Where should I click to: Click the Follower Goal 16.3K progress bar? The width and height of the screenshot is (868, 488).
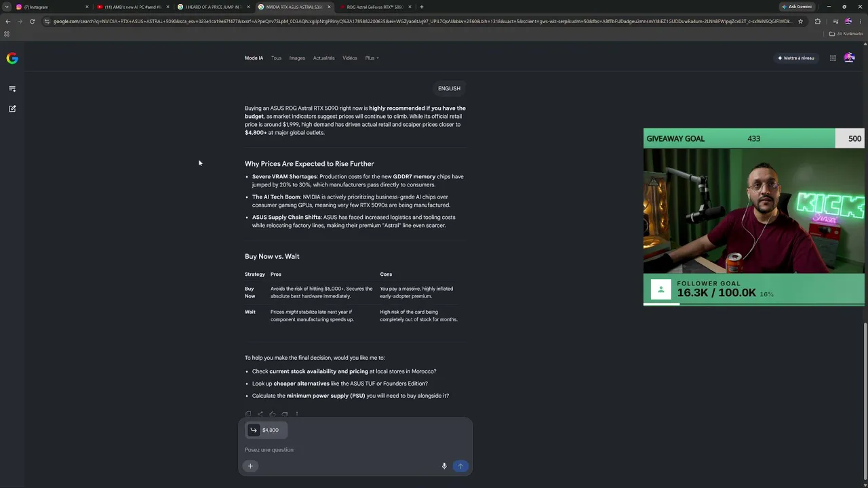click(754, 289)
